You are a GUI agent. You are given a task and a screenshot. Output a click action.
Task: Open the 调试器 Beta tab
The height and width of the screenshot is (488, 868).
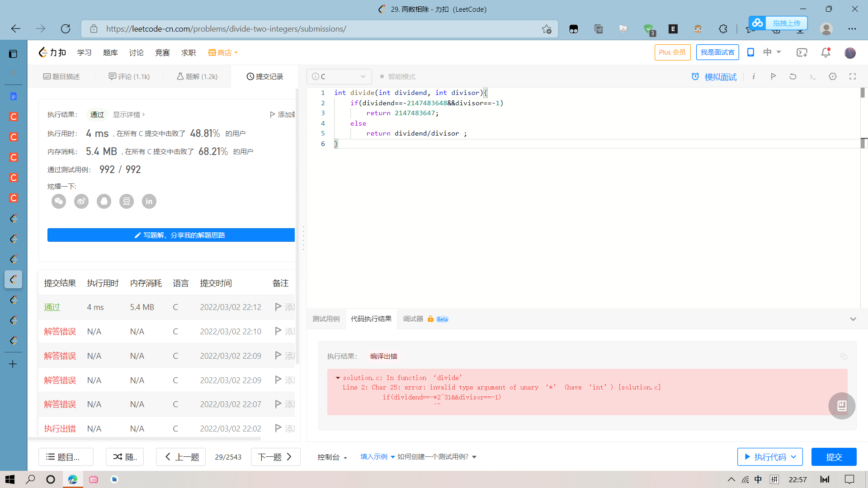coord(425,319)
